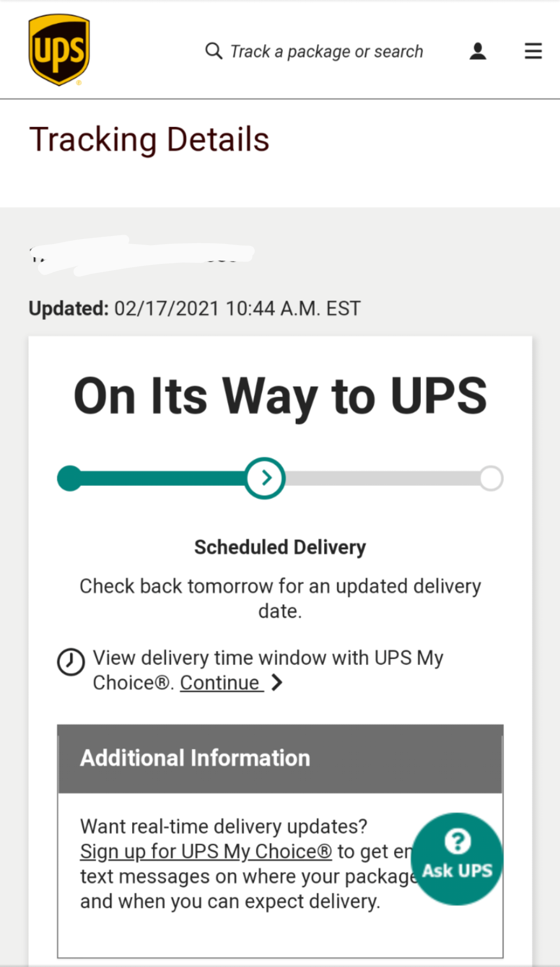Click the chevron arrow after Continue
Image resolution: width=560 pixels, height=967 pixels.
(277, 682)
